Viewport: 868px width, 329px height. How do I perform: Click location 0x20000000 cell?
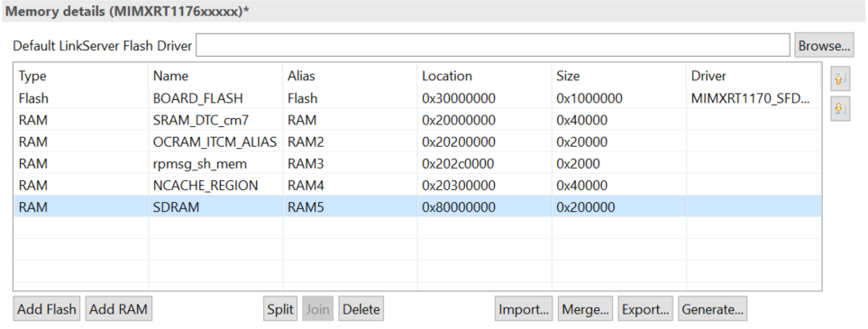[x=484, y=120]
